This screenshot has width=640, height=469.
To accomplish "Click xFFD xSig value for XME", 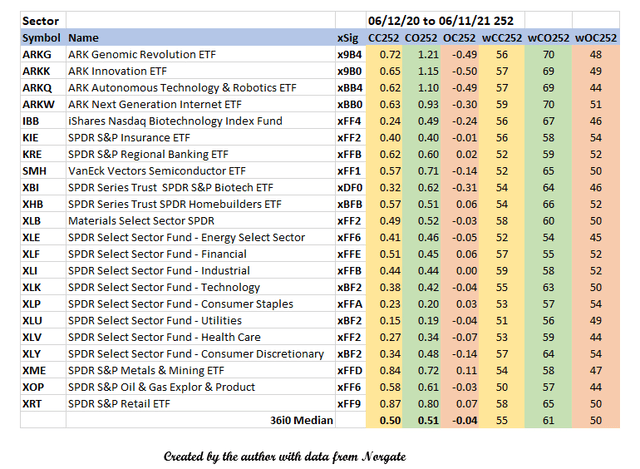I will pyautogui.click(x=351, y=371).
